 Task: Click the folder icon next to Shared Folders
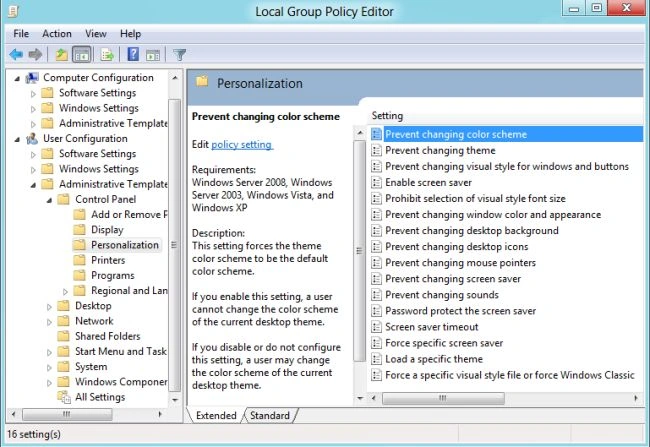pos(63,336)
